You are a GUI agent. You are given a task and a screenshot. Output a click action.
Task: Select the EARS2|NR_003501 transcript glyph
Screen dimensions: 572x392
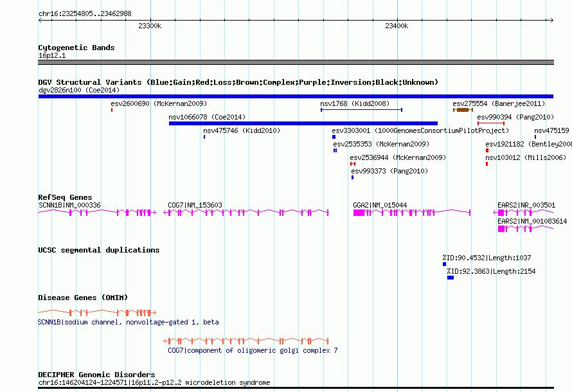click(524, 212)
